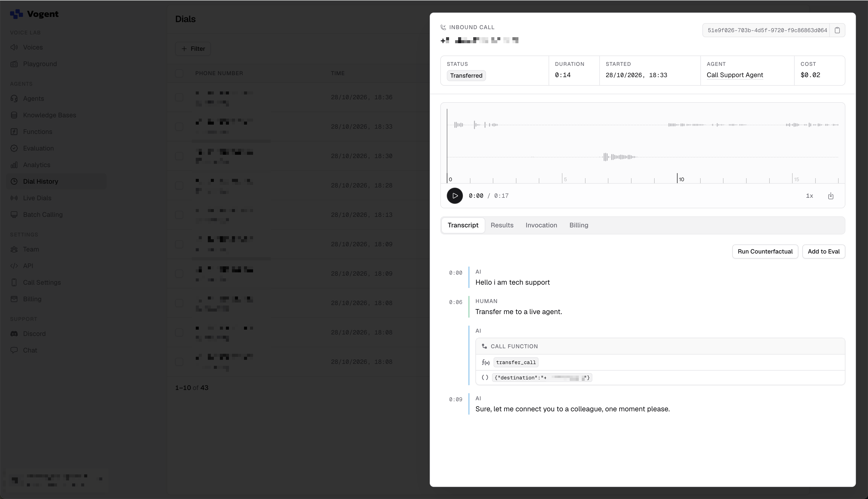Open Call Settings page
This screenshot has width=868, height=499.
pos(36,282)
